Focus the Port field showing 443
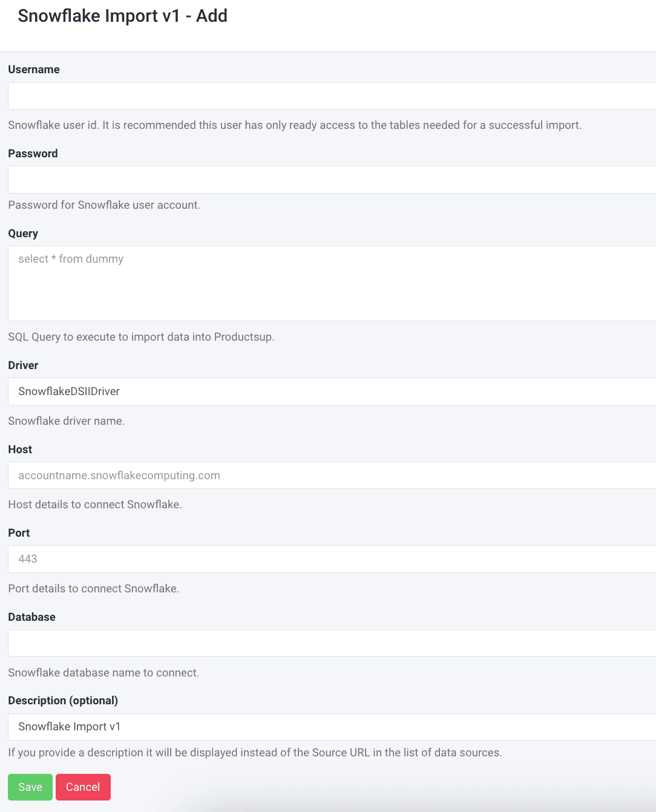The image size is (656, 812). (x=332, y=559)
